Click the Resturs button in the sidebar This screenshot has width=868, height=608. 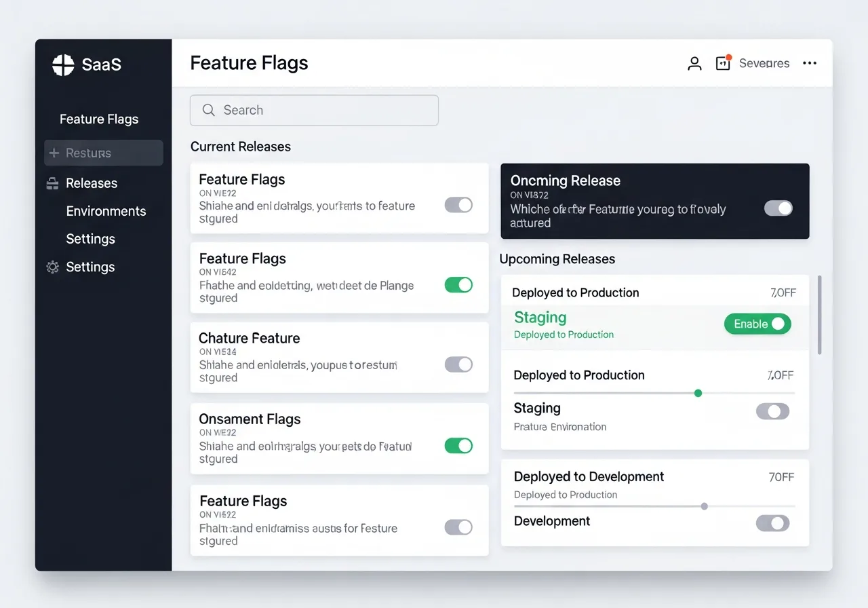click(x=103, y=153)
